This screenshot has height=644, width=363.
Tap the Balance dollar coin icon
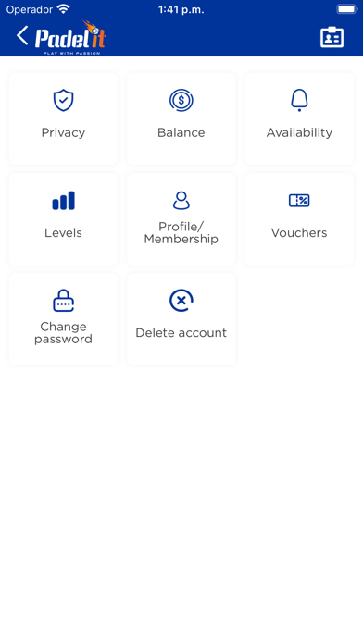coord(181,100)
